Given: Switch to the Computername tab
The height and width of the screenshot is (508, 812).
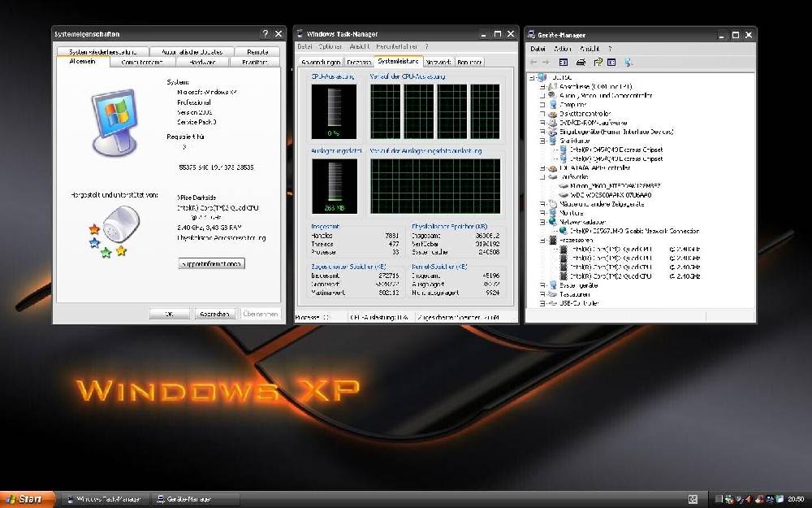Looking at the screenshot, I should (142, 63).
